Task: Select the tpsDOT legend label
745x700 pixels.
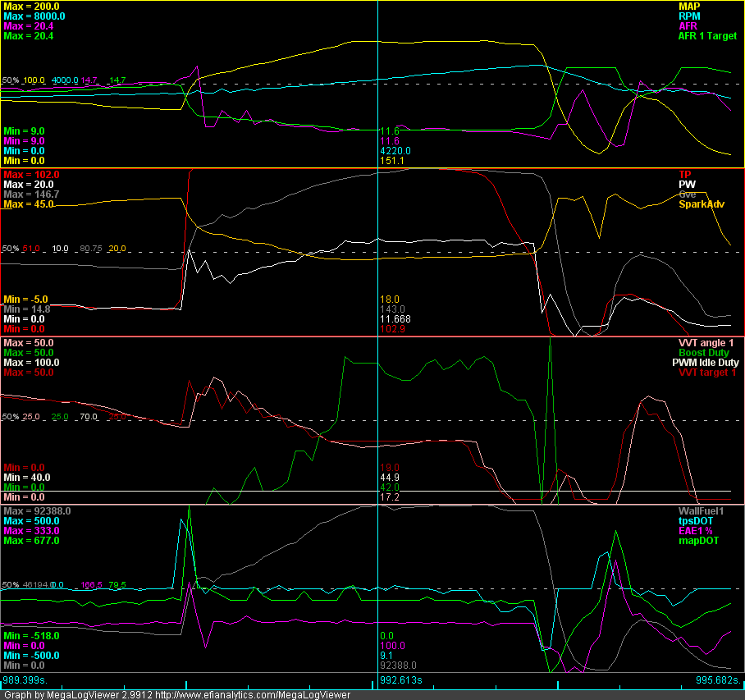Action: pyautogui.click(x=696, y=521)
